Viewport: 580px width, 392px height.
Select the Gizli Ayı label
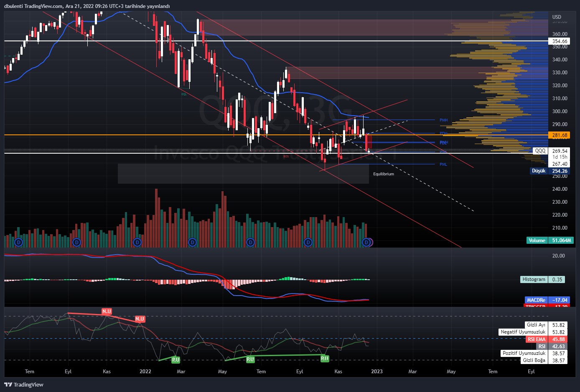coord(536,325)
